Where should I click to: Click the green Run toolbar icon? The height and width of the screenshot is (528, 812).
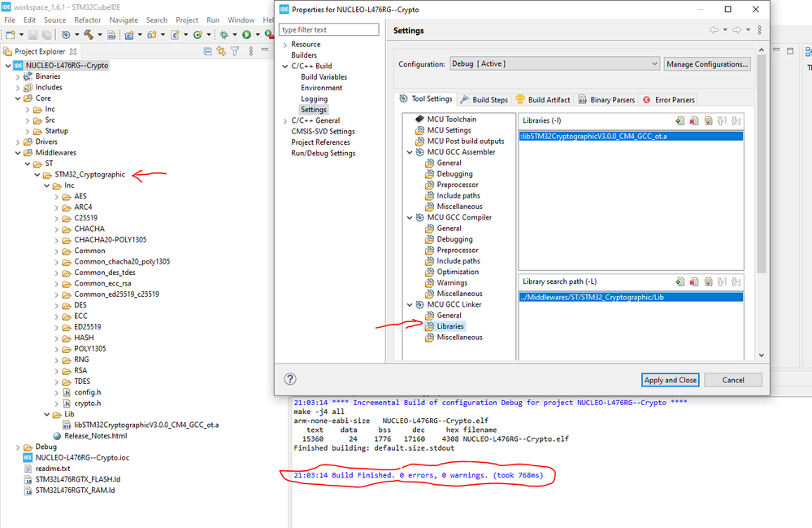click(246, 35)
